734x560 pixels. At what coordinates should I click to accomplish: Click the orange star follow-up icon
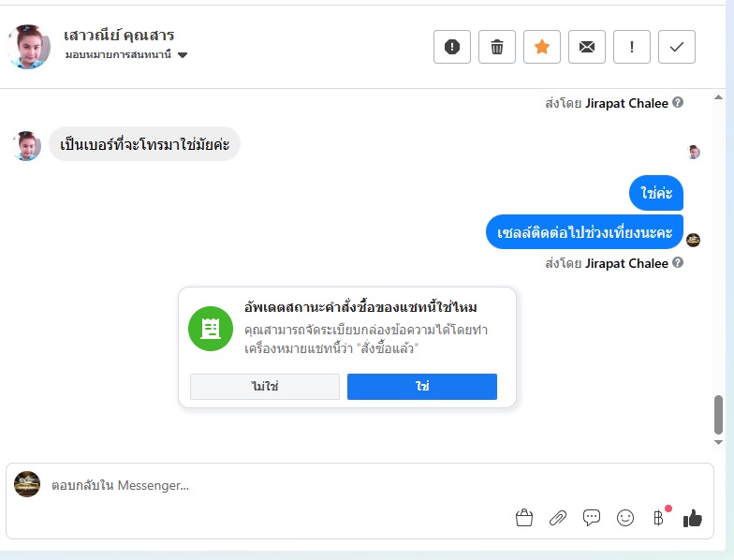(x=542, y=47)
